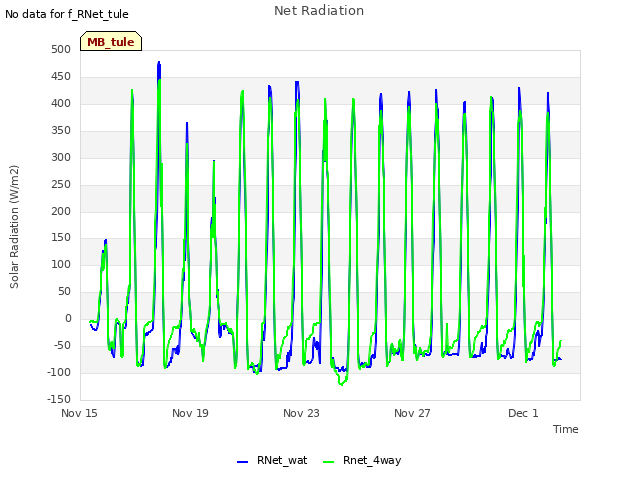This screenshot has width=640, height=480.
Task: Click the 150 y-axis tick label
Action: (x=61, y=238)
